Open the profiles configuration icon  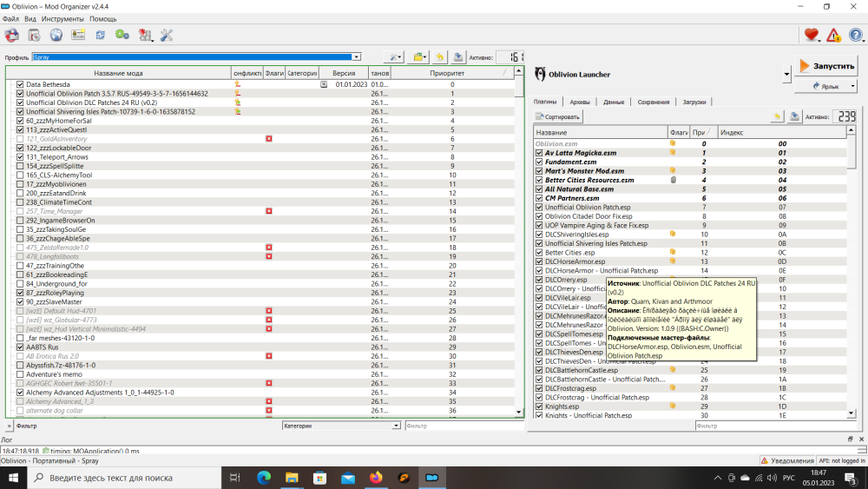[78, 36]
